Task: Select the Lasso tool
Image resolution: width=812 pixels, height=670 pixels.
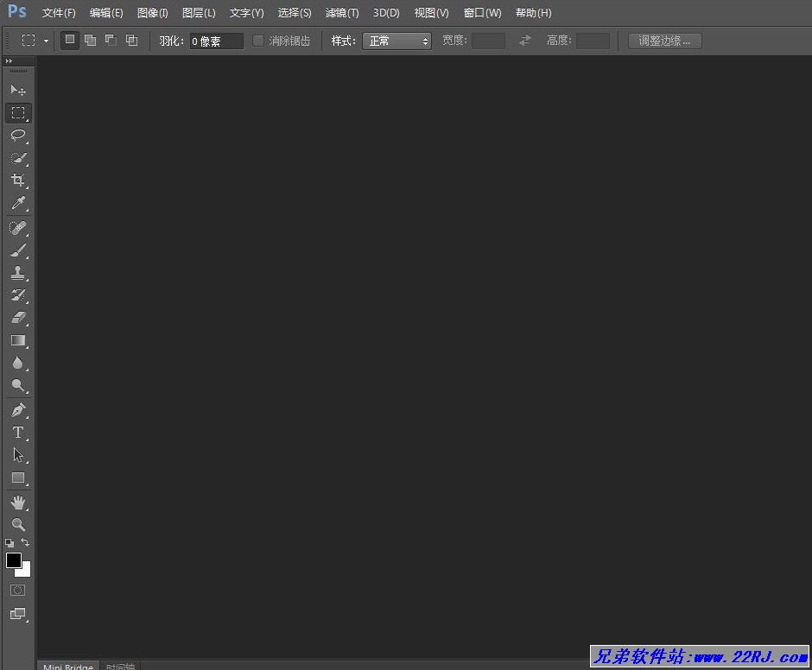Action: point(17,135)
